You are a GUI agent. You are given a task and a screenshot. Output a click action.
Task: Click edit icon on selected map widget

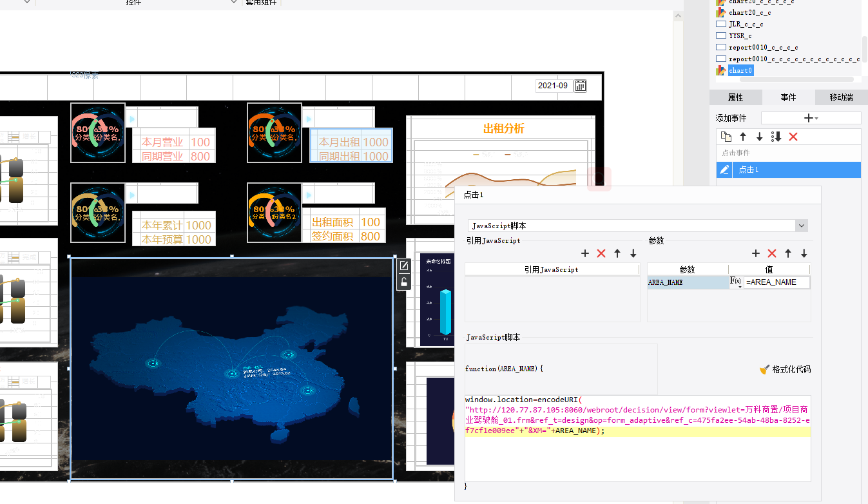[x=404, y=266]
